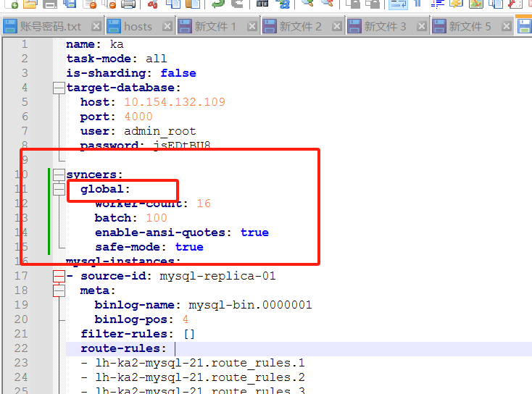Activate the 新文件 5 tab
The image size is (532, 394).
point(472,26)
